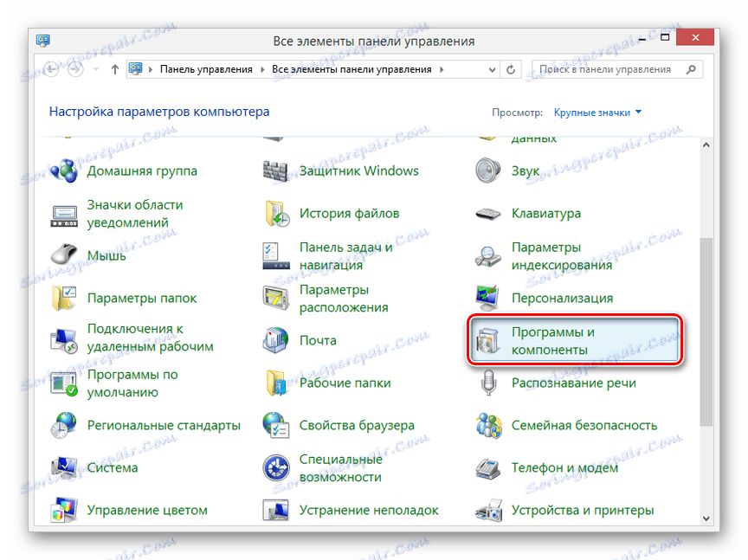Expand the address bar history dropdown
Image resolution: width=748 pixels, height=560 pixels.
click(x=493, y=69)
